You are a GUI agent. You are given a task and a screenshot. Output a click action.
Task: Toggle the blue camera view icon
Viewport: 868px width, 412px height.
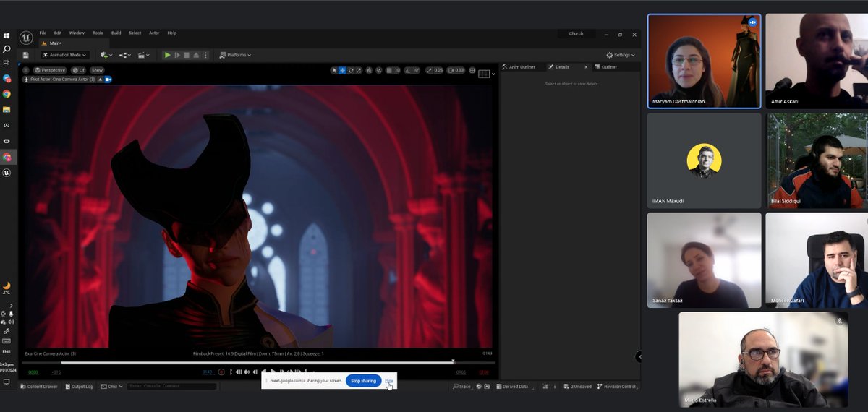coord(109,79)
